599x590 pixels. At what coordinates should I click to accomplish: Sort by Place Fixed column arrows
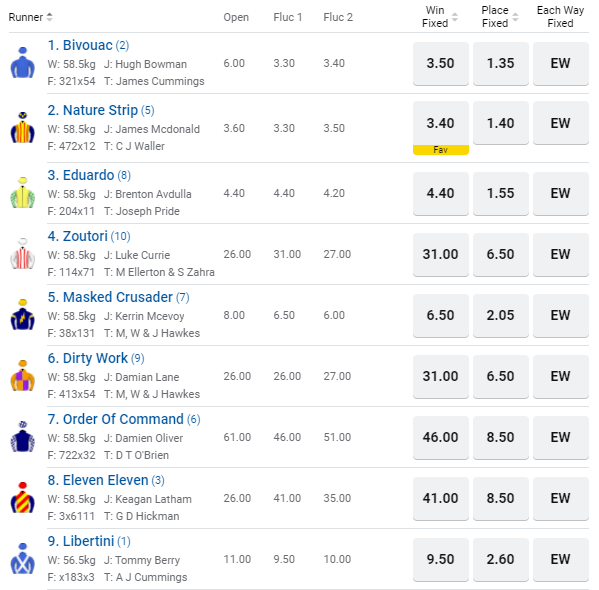515,17
